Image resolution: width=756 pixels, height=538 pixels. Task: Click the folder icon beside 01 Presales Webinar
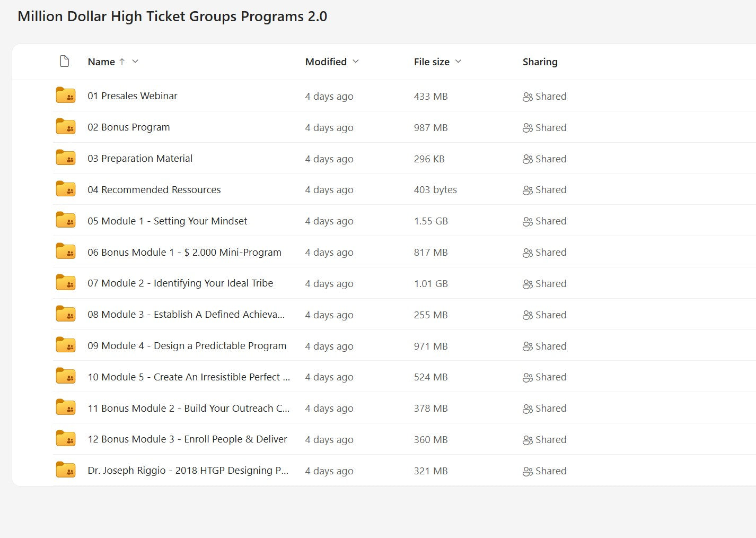pos(65,96)
